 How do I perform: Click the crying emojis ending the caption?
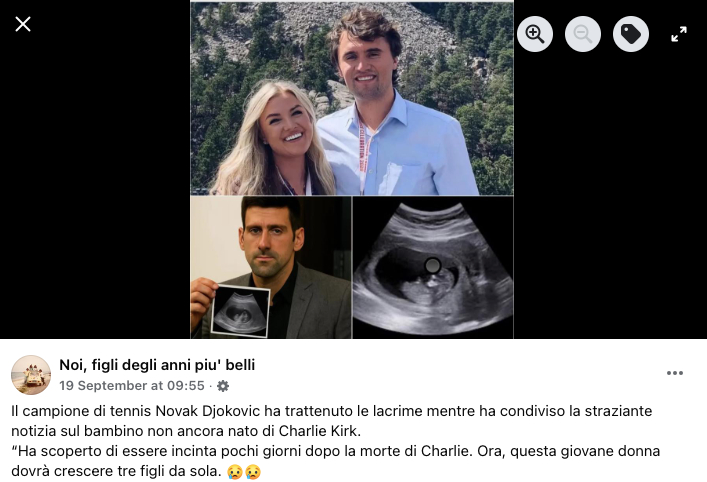pyautogui.click(x=244, y=472)
